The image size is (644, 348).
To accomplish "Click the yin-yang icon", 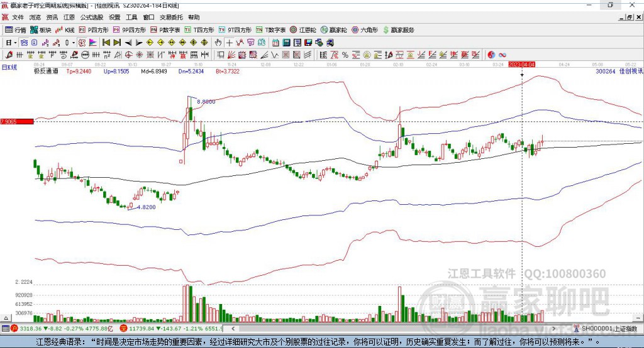I will [x=491, y=55].
